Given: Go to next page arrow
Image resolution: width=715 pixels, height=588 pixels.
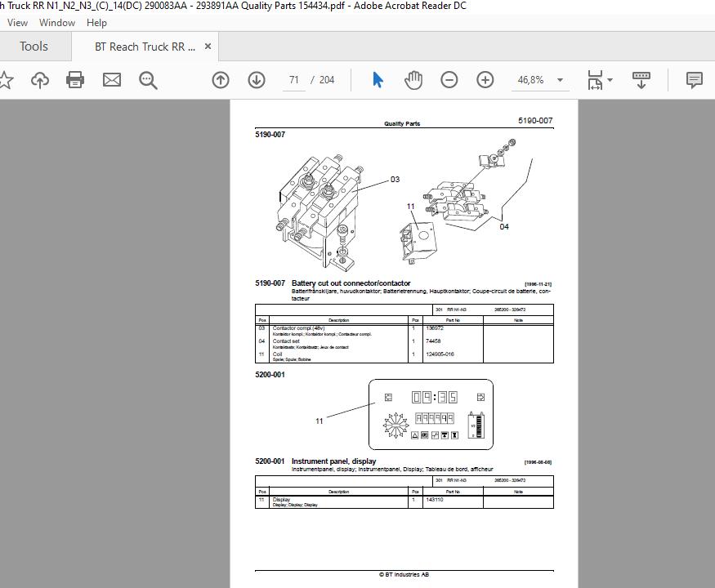Looking at the screenshot, I should (x=257, y=80).
